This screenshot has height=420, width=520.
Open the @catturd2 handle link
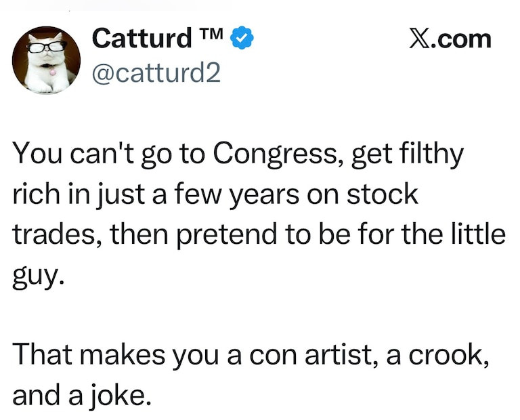pos(156,72)
